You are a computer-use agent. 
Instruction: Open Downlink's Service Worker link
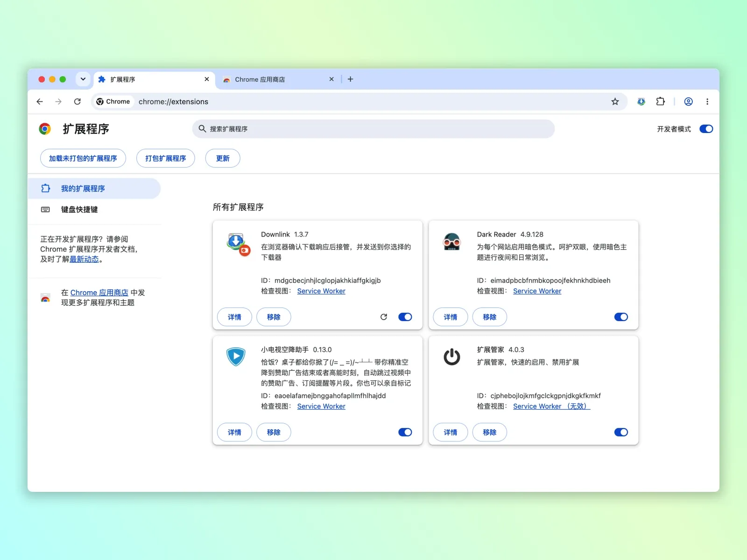(x=321, y=291)
